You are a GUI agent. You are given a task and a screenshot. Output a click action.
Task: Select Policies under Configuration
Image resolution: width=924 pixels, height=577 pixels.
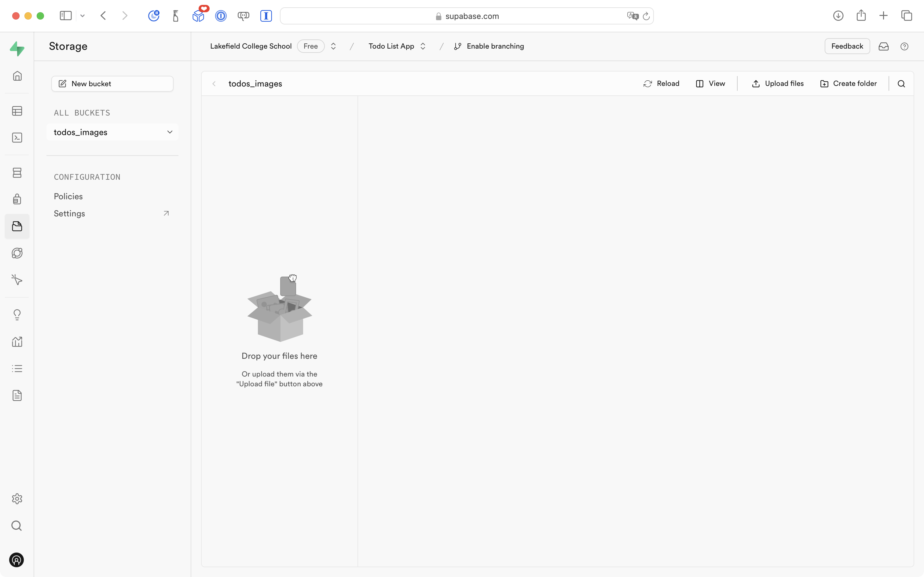point(68,196)
